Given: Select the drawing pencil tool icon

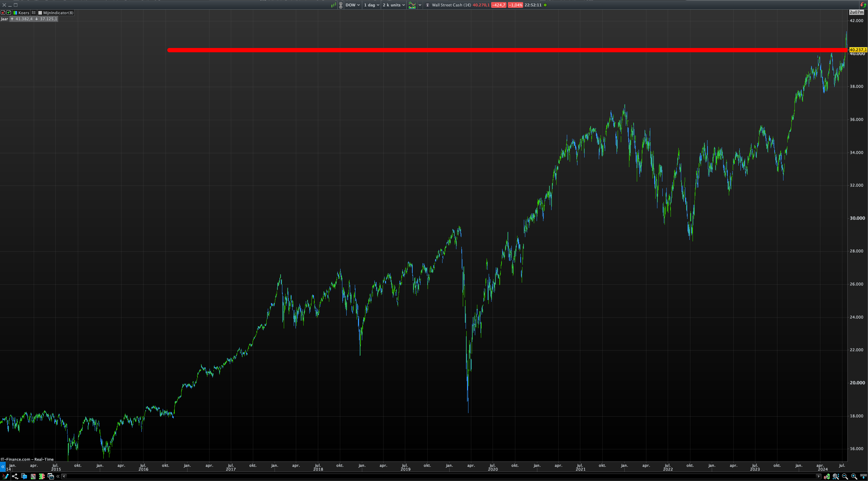Looking at the screenshot, I should (x=5, y=476).
